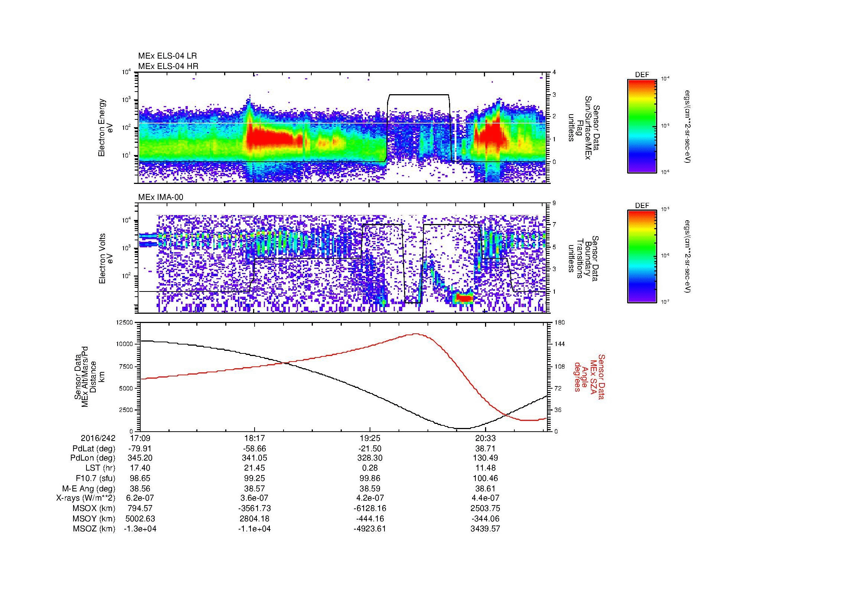This screenshot has height=613, width=868.
Task: Select the top DEF color bar
Action: pyautogui.click(x=642, y=126)
